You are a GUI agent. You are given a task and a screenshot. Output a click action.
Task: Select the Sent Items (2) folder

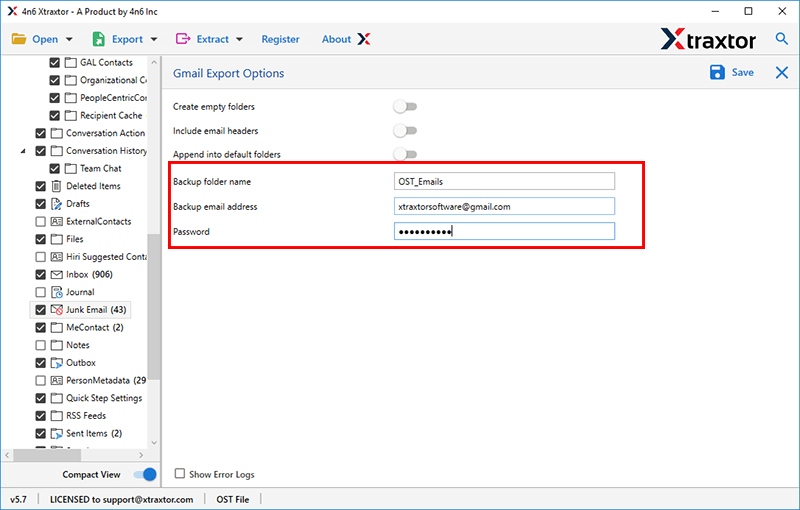point(94,434)
